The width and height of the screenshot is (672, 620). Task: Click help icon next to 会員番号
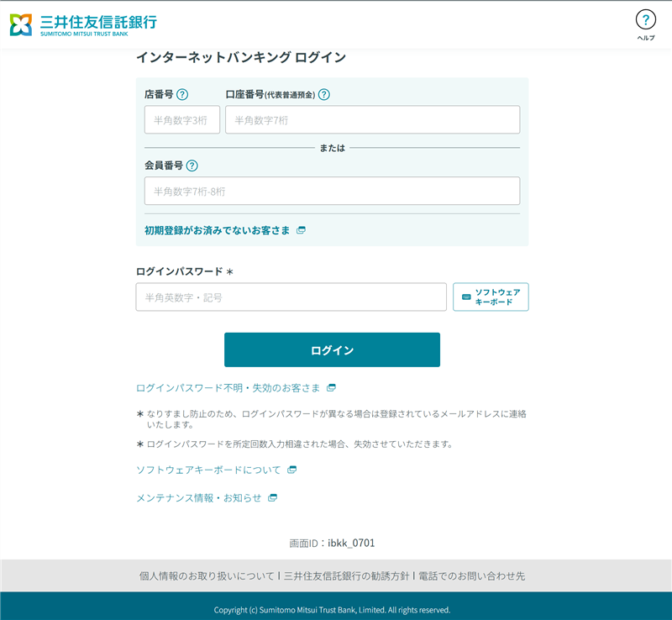192,166
